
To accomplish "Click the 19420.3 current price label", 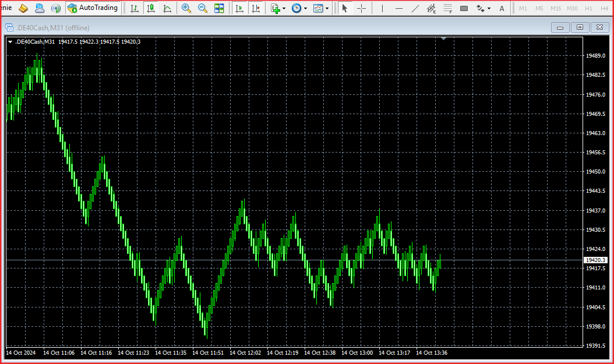I will (595, 260).
